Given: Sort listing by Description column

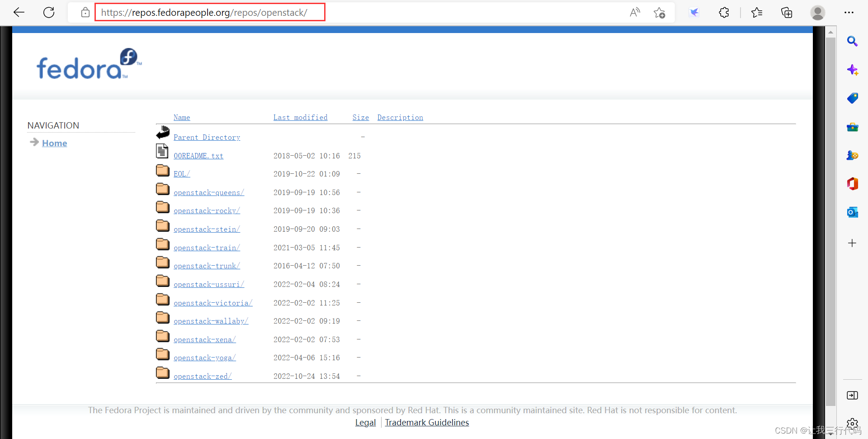Looking at the screenshot, I should [x=400, y=118].
